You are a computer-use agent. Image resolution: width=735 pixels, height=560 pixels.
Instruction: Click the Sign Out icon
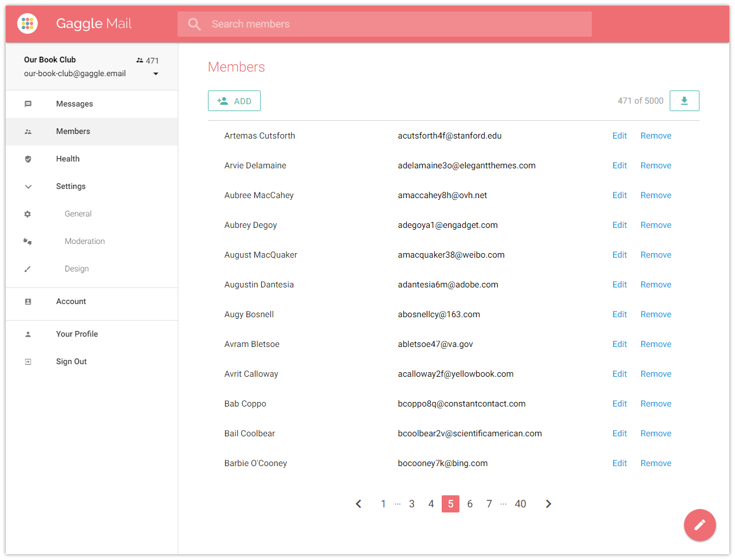click(28, 362)
